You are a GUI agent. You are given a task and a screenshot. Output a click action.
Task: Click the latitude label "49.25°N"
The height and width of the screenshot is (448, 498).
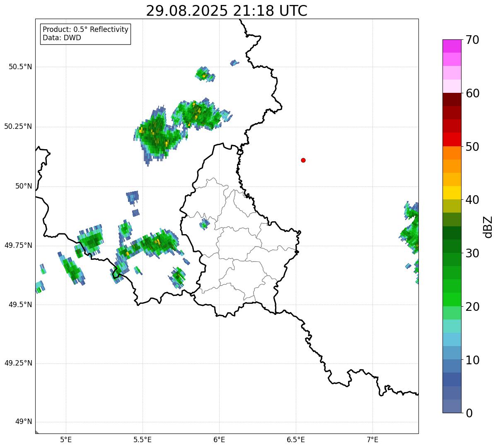tap(18, 363)
